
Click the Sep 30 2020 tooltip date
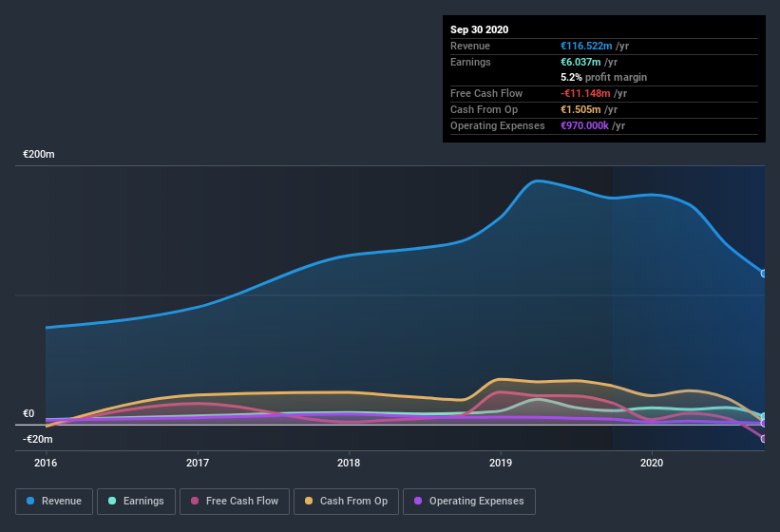pos(479,29)
